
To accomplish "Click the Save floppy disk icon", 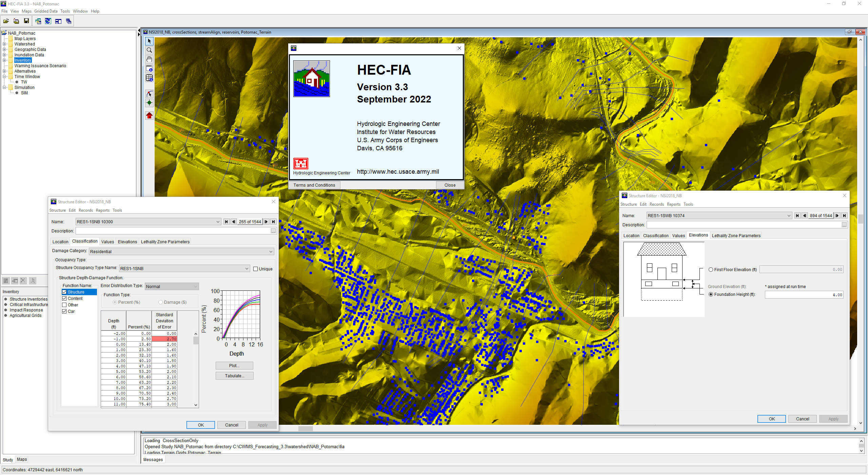I will coord(26,21).
